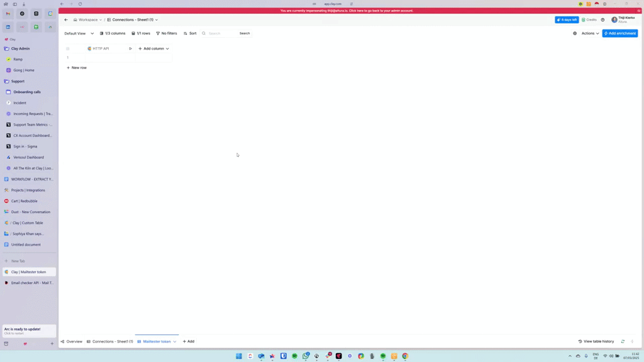Click the search magnifier in the toolbar
This screenshot has height=362, width=644.
(x=204, y=33)
